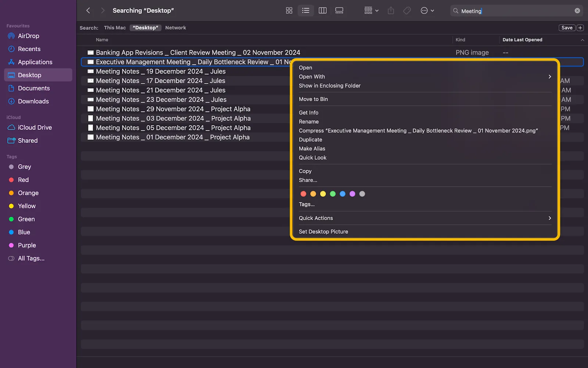Screen dimensions: 588x368
Task: Go back with the back arrow
Action: [x=88, y=11]
